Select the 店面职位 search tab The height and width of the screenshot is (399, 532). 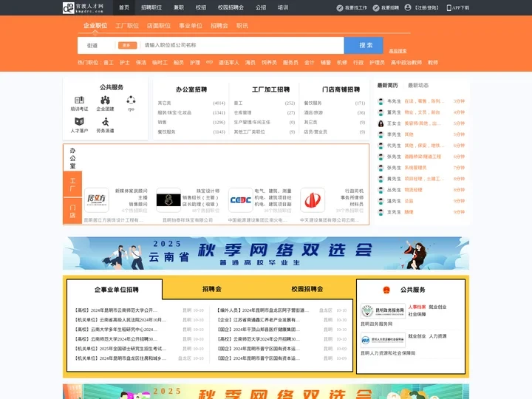pyautogui.click(x=159, y=25)
